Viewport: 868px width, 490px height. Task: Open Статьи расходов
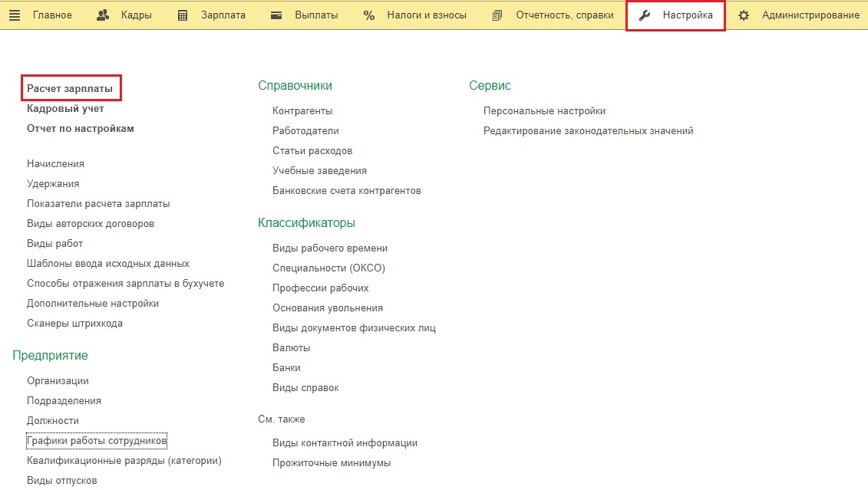point(312,150)
